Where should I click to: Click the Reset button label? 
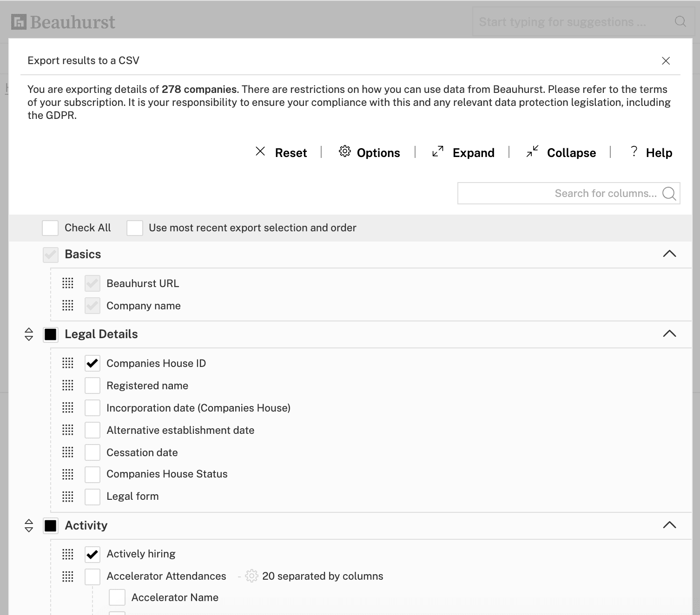[x=291, y=153]
